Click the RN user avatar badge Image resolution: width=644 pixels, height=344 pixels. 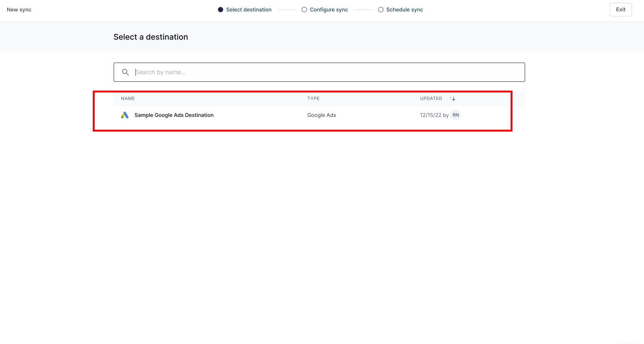[x=455, y=115]
